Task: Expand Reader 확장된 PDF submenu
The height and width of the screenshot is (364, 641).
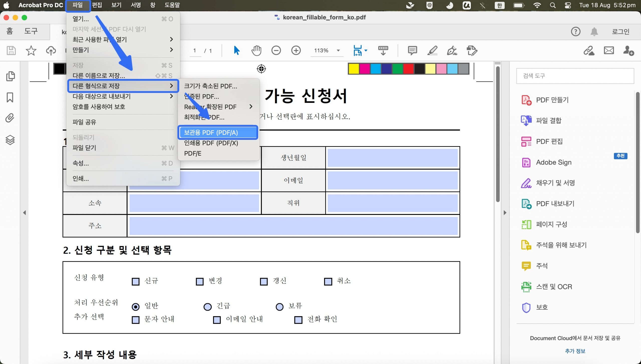Action: click(x=218, y=107)
